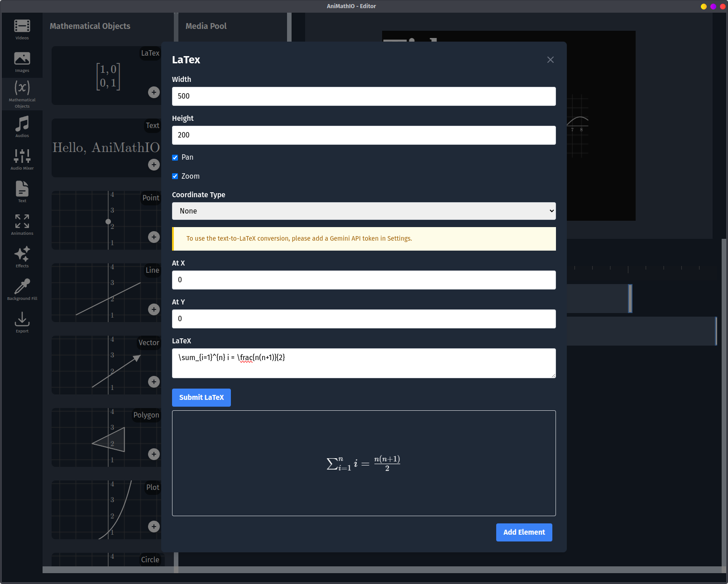Select the Point graph thumbnail

(x=106, y=220)
